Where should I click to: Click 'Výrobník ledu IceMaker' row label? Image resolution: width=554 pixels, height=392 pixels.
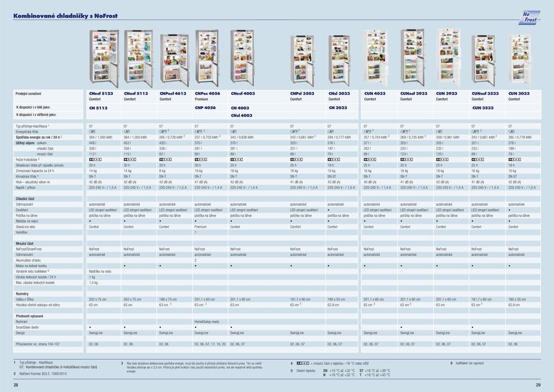[32, 271]
